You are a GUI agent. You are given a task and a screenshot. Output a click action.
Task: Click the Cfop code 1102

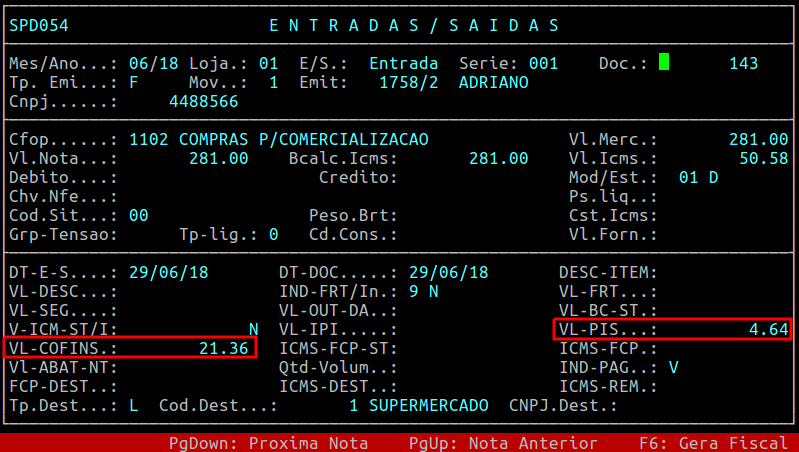pyautogui.click(x=149, y=139)
